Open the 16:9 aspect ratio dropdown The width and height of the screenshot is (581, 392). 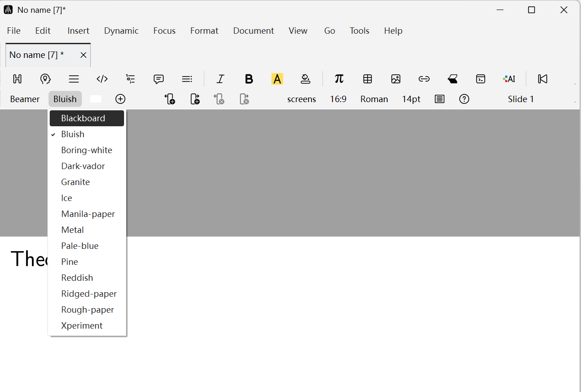pos(338,99)
